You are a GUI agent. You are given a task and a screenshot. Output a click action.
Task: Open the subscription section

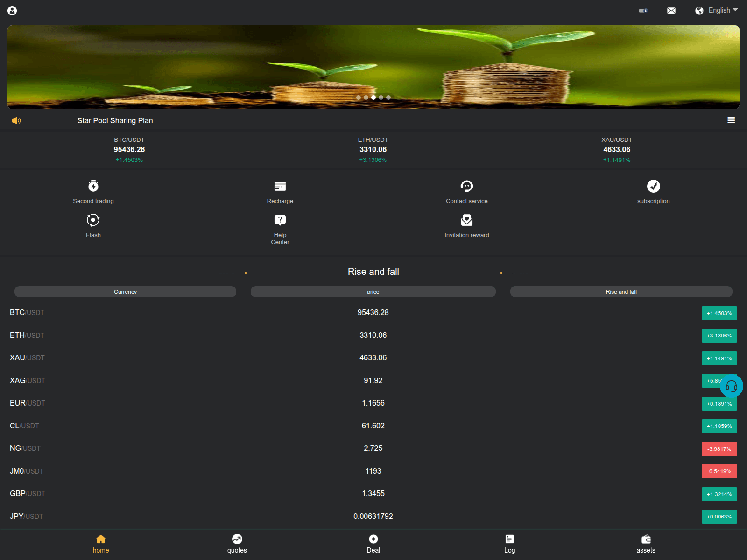pyautogui.click(x=653, y=191)
